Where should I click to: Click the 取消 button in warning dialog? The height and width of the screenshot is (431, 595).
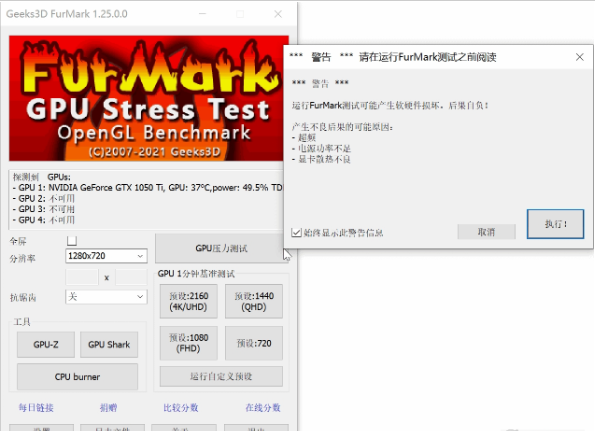click(486, 232)
